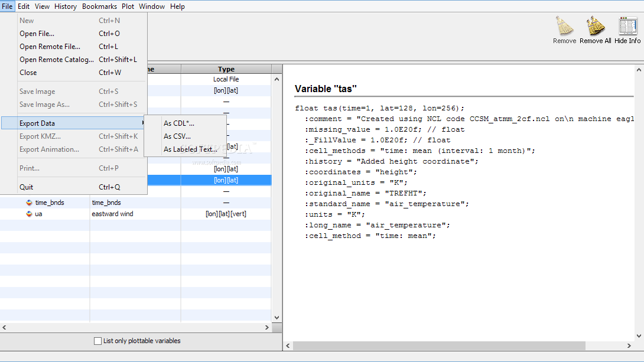The height and width of the screenshot is (362, 644).
Task: Click the variable list horizontal scroll left arrow
Action: [x=5, y=328]
